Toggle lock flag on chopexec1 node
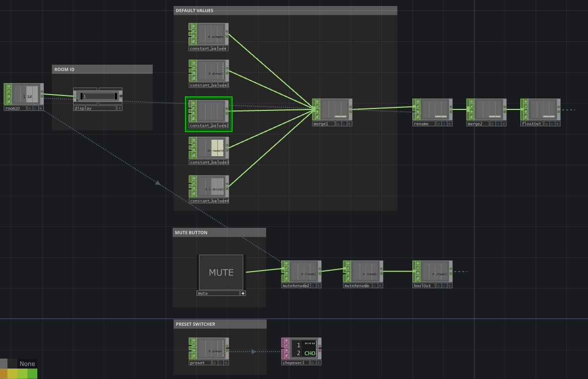 pos(287,355)
